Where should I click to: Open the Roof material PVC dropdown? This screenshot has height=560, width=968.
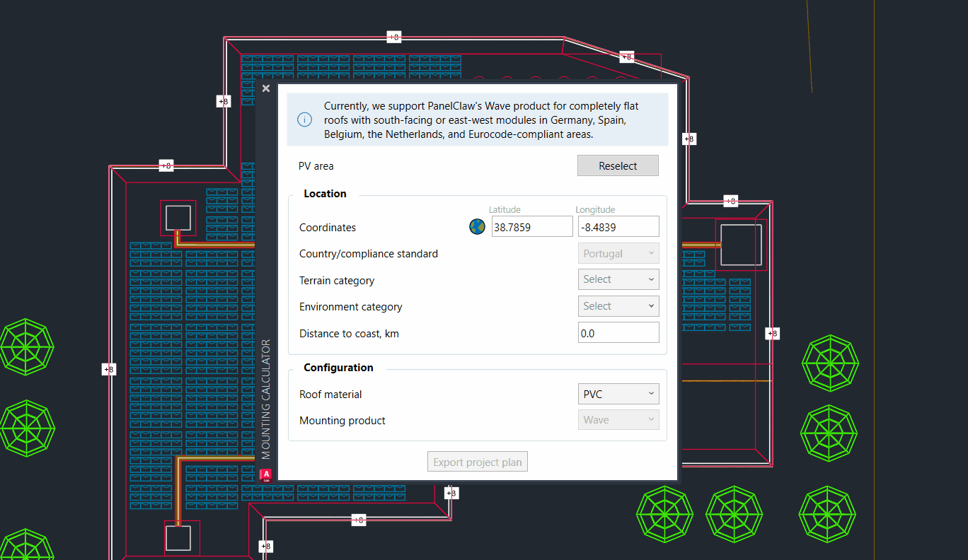coord(618,394)
